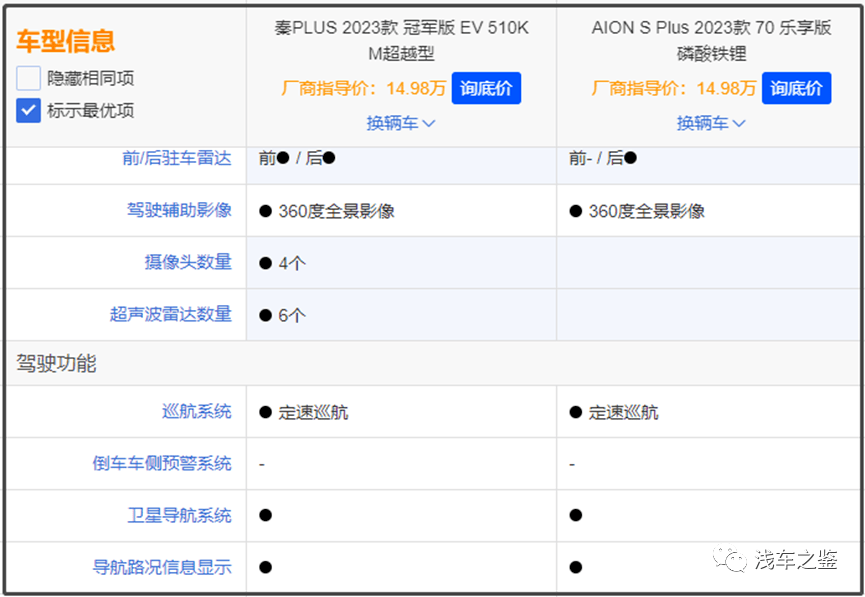Viewport: 865px width, 597px height.
Task: Click 询底价 for AION S Plus
Action: coord(796,88)
